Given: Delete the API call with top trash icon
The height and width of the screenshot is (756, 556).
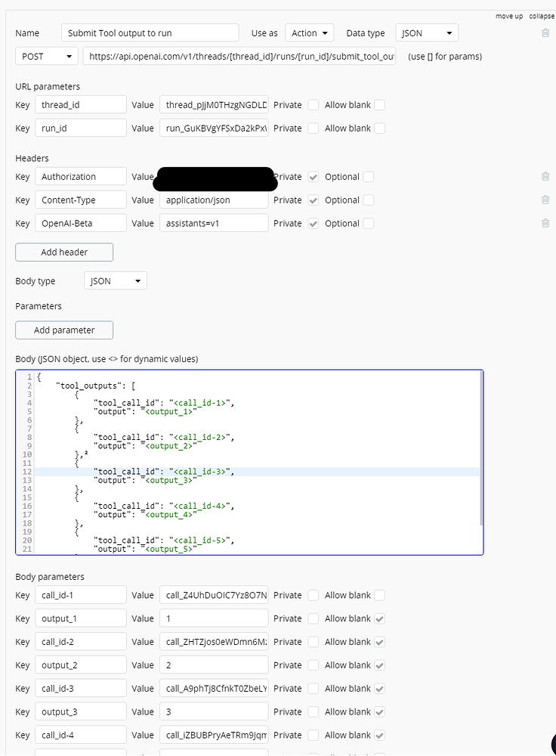Looking at the screenshot, I should [x=545, y=33].
